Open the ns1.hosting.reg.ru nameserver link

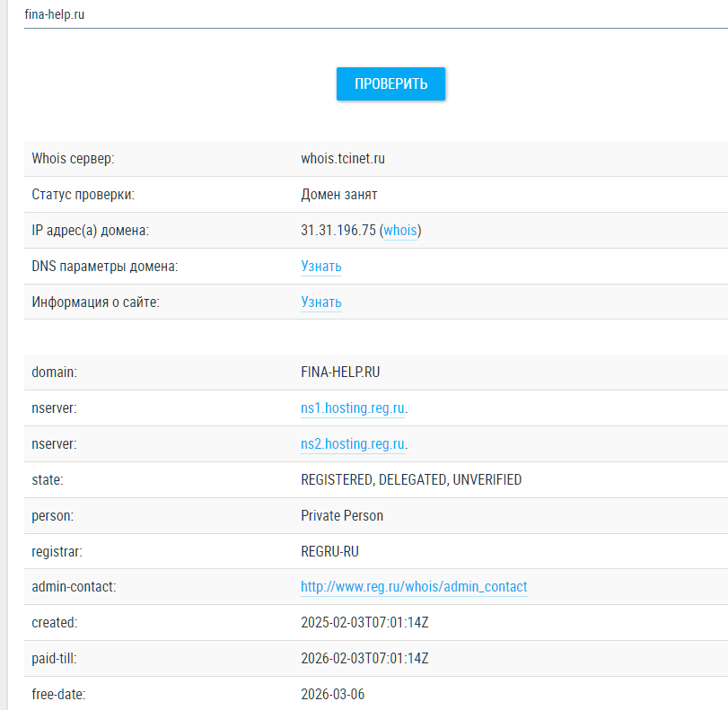tap(353, 408)
